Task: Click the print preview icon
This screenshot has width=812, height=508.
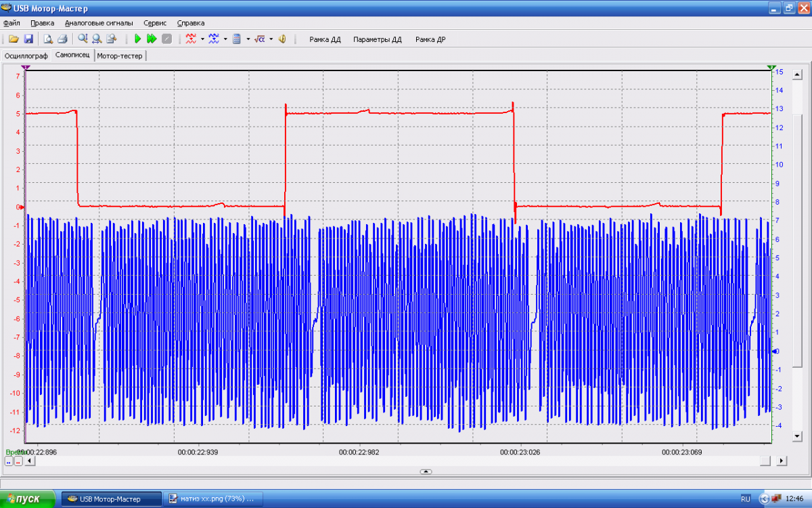Action: coord(49,39)
